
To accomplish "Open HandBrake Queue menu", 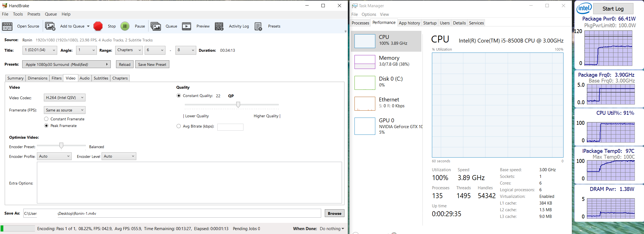I will click(x=51, y=14).
